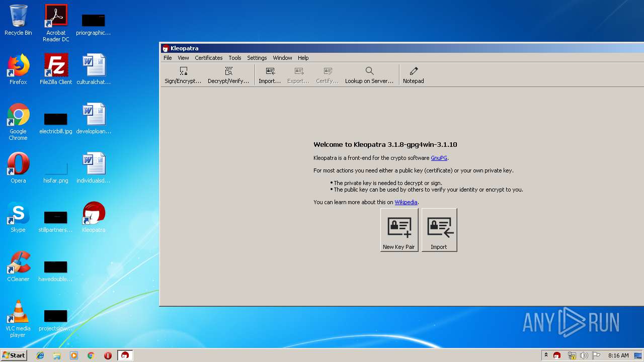Open the media player taskbar icon
644x362 pixels.
point(74,355)
